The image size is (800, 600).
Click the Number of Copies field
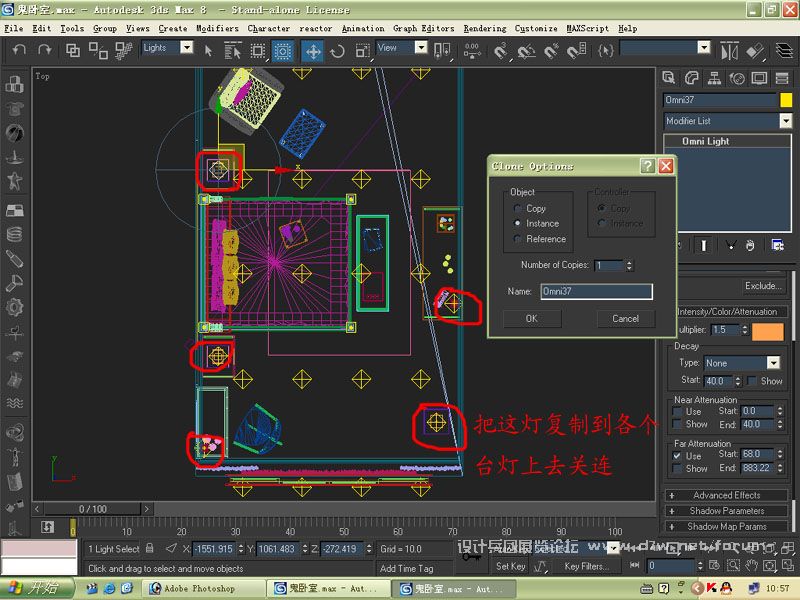pyautogui.click(x=610, y=265)
